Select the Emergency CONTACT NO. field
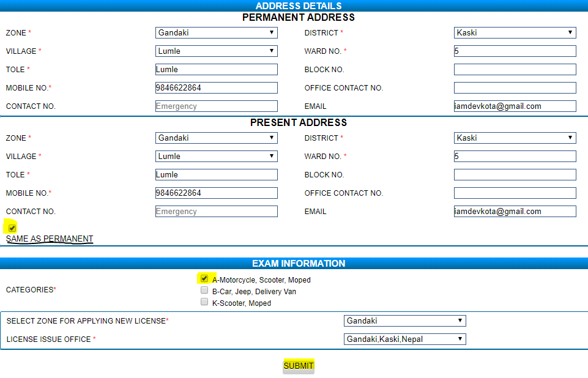 point(215,106)
